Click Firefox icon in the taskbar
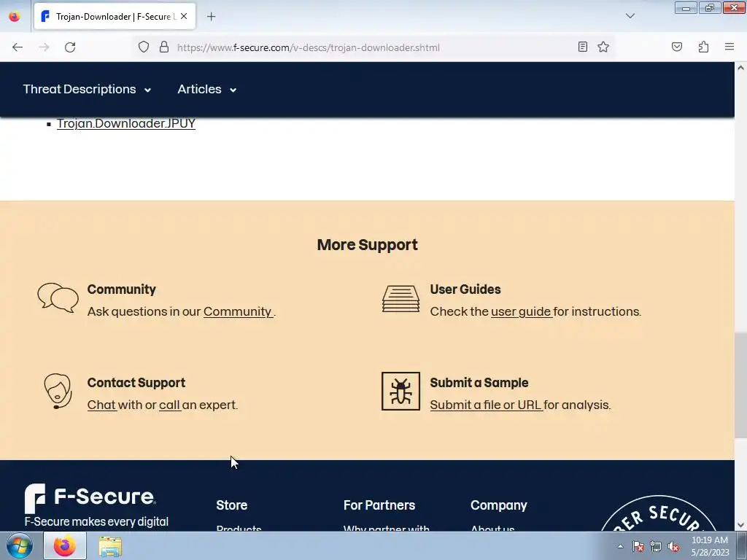 [x=65, y=545]
